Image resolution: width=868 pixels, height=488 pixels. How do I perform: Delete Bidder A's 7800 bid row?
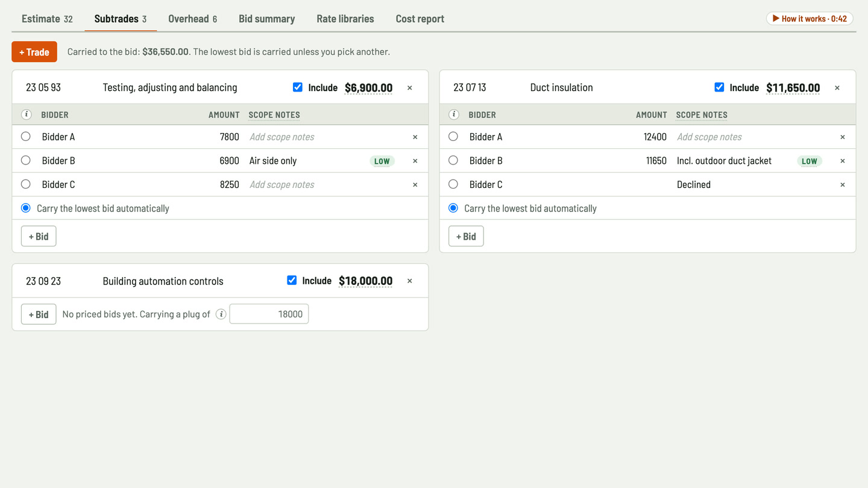coord(415,137)
